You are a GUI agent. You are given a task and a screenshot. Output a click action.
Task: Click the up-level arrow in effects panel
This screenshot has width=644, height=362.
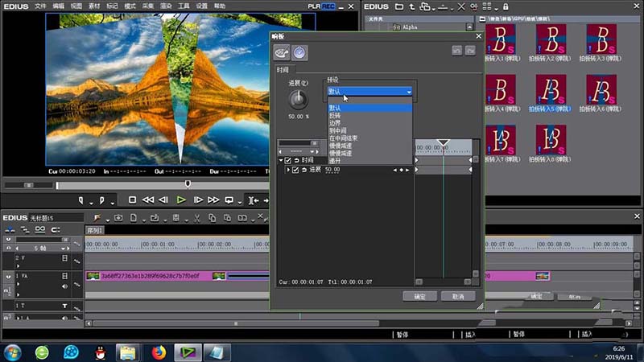pyautogui.click(x=411, y=6)
